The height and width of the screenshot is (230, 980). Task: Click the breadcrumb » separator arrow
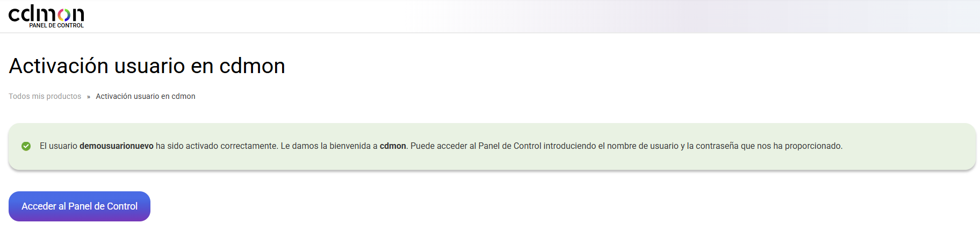pos(89,97)
